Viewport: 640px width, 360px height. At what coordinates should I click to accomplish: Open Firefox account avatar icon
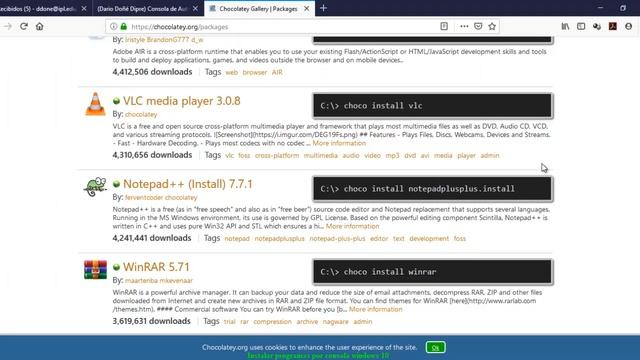point(629,27)
